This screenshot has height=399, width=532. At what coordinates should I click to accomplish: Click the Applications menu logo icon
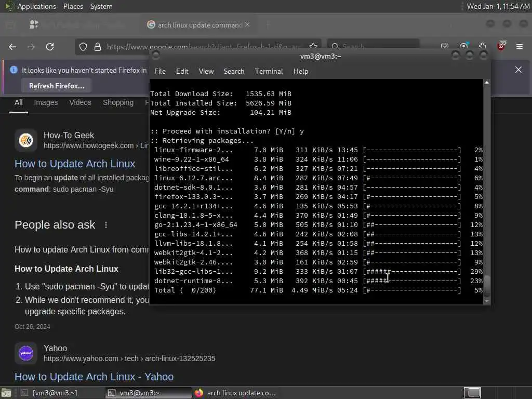pos(9,6)
